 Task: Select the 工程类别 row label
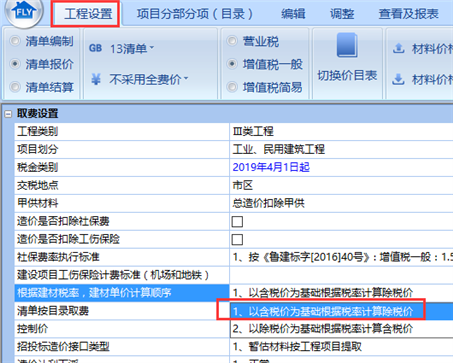click(x=37, y=131)
